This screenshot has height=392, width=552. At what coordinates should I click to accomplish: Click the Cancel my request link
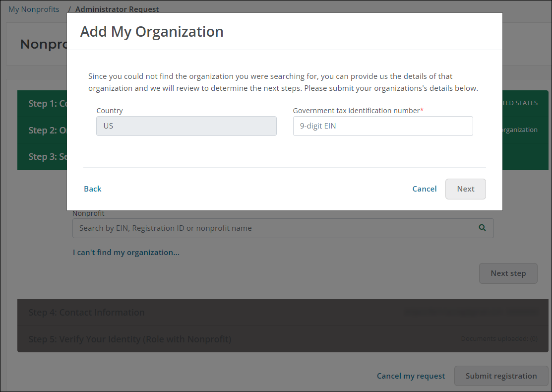pyautogui.click(x=411, y=376)
